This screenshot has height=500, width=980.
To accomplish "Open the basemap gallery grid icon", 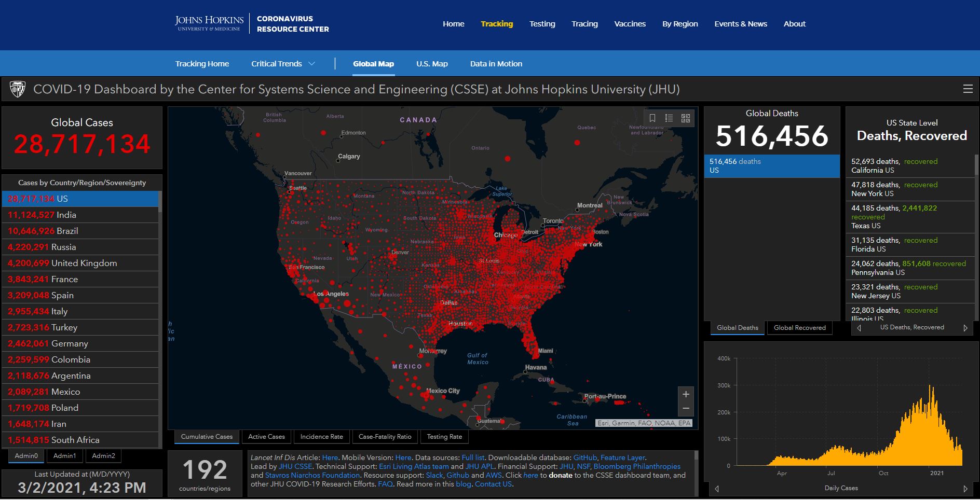I will 686,118.
